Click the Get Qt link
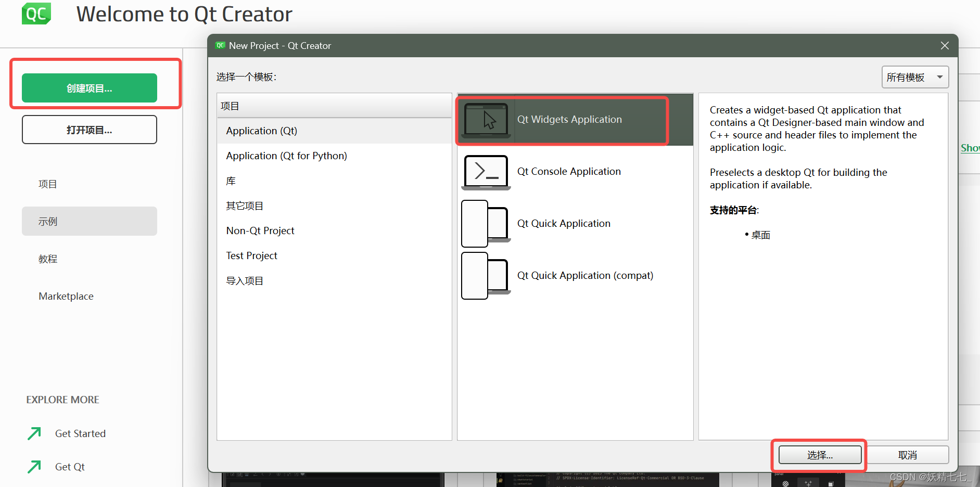This screenshot has height=487, width=980. [x=70, y=467]
